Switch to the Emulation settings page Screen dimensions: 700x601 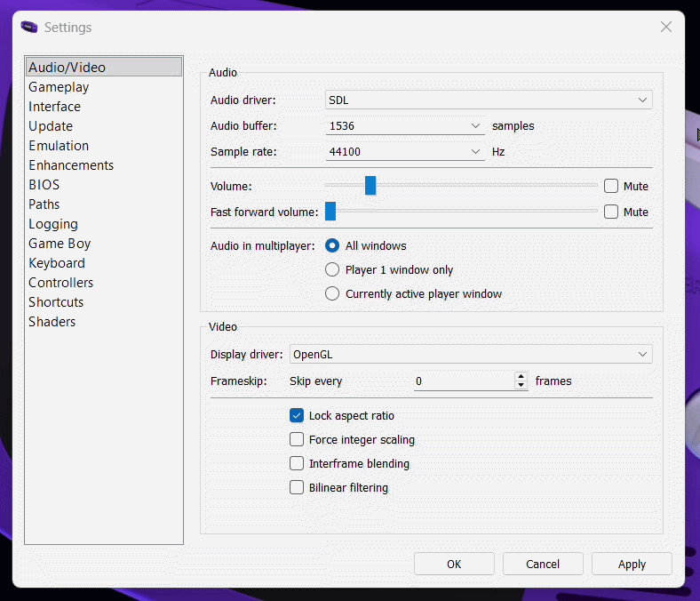[104, 146]
